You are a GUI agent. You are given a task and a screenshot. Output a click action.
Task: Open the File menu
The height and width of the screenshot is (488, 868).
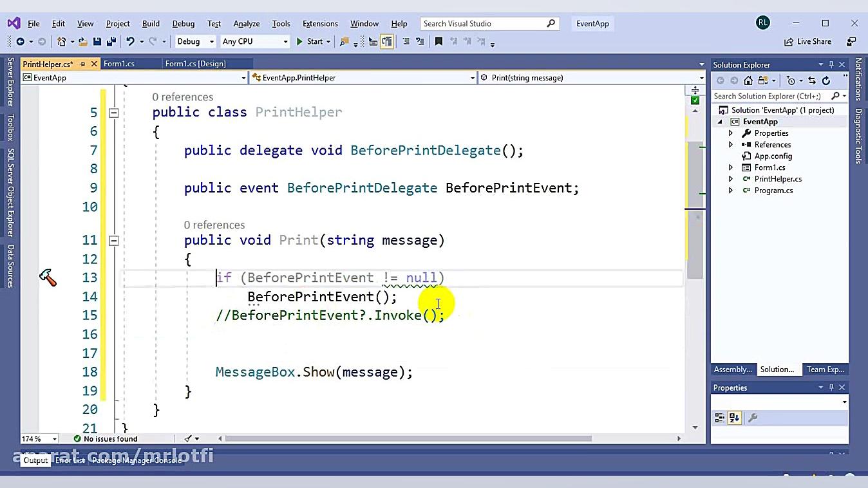coord(33,23)
